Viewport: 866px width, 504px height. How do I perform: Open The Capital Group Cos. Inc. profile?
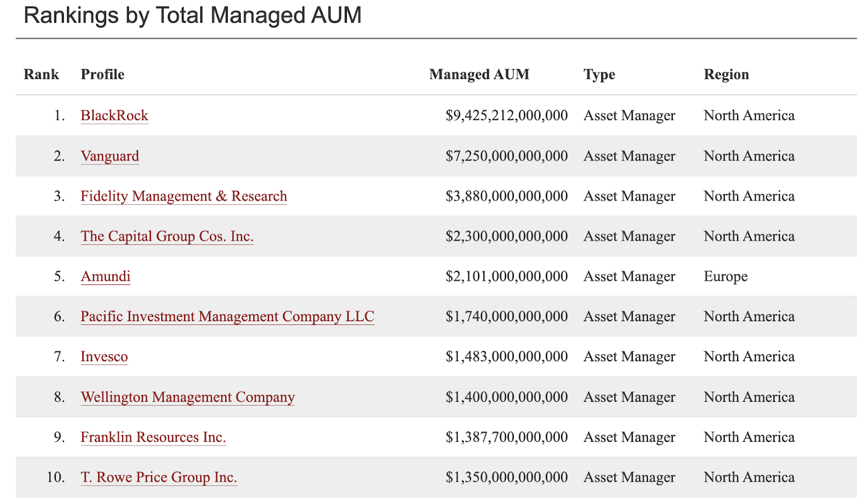167,236
